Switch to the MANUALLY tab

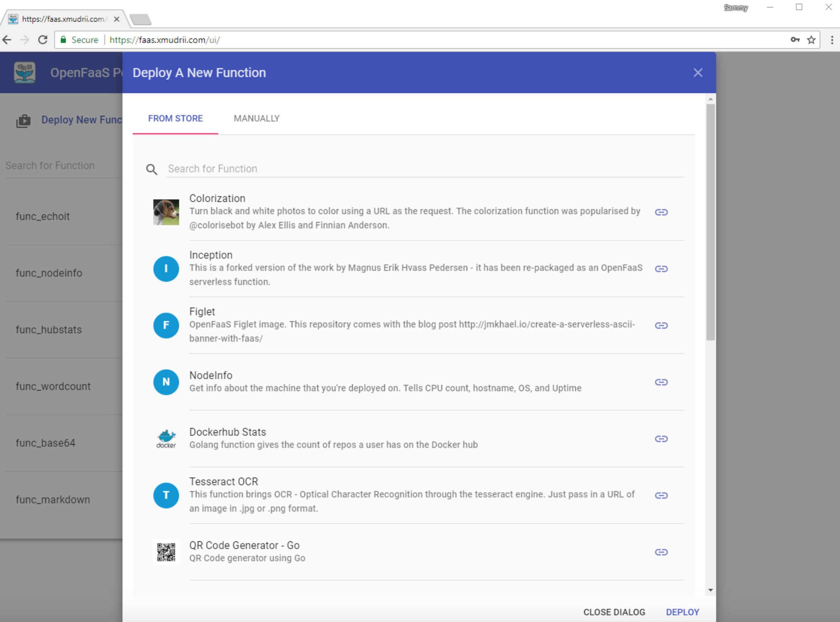tap(257, 119)
